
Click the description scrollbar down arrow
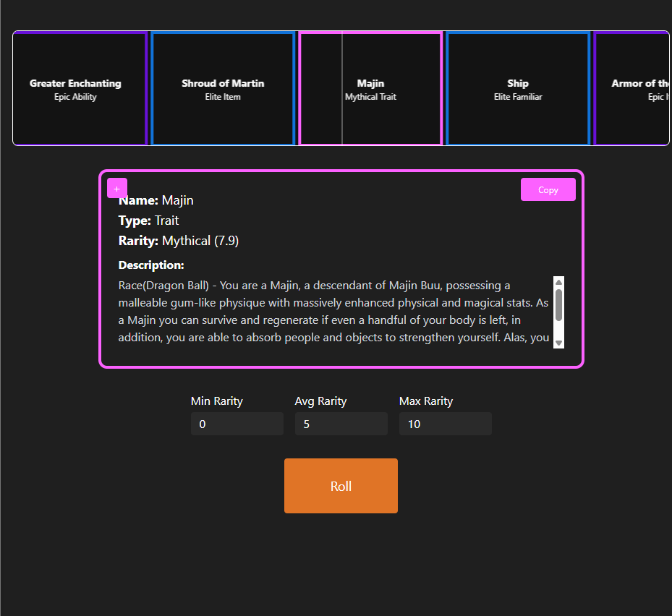(x=558, y=343)
